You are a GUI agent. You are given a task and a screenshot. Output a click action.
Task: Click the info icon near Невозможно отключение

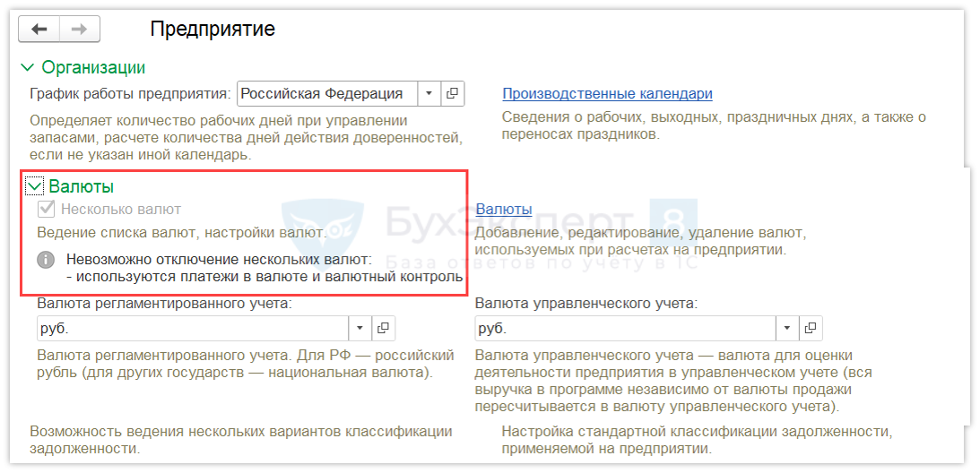point(47,259)
